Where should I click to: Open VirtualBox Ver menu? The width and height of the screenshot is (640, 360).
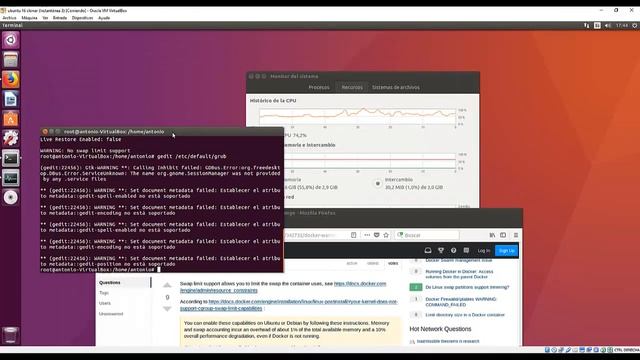(45, 18)
